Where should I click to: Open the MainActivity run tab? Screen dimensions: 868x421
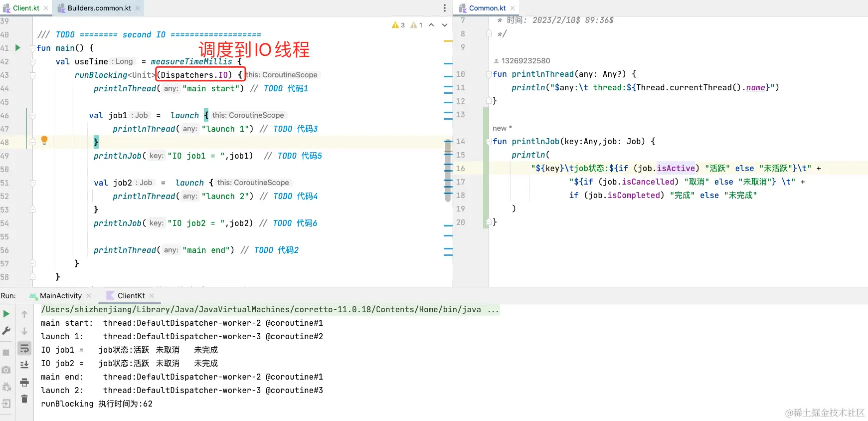(61, 296)
